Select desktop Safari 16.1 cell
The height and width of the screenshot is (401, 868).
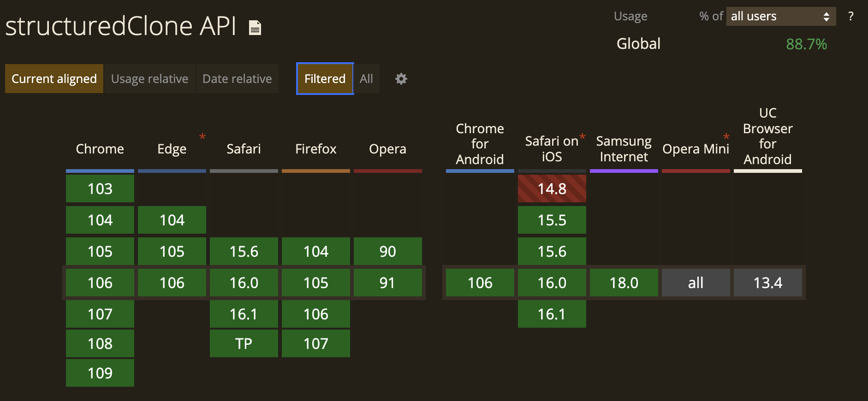point(244,314)
